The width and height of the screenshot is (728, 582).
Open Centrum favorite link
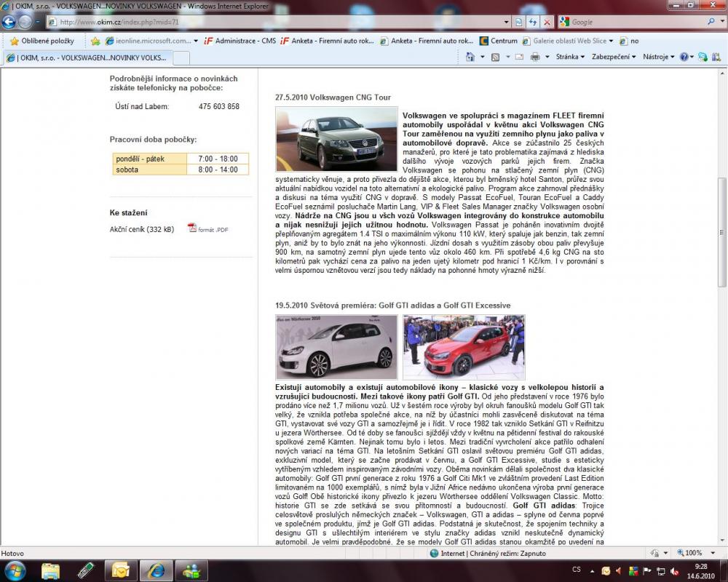point(498,41)
